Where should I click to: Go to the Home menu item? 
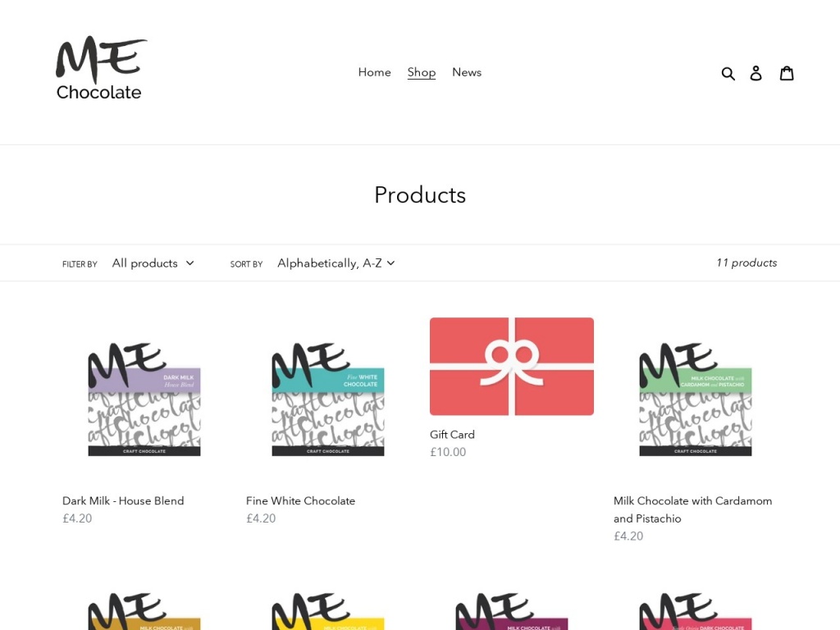374,72
